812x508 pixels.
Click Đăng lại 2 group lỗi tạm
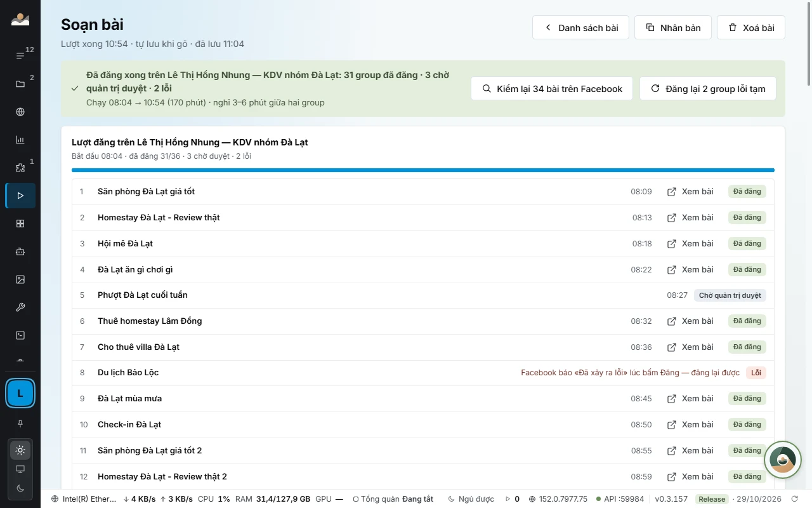click(x=708, y=89)
